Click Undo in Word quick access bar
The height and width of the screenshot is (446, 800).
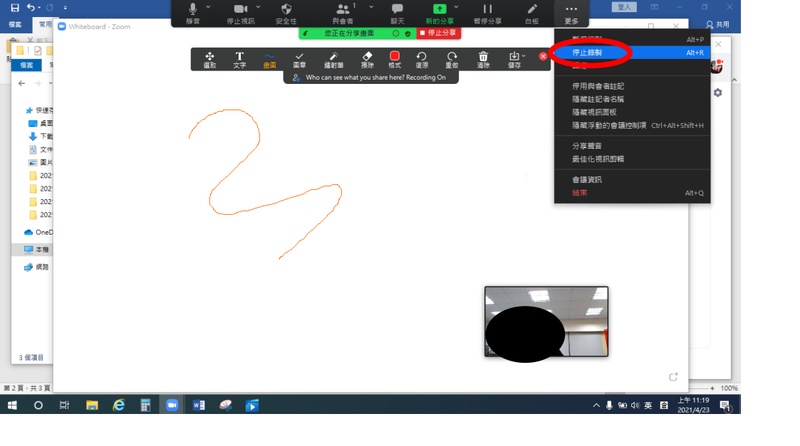point(31,7)
